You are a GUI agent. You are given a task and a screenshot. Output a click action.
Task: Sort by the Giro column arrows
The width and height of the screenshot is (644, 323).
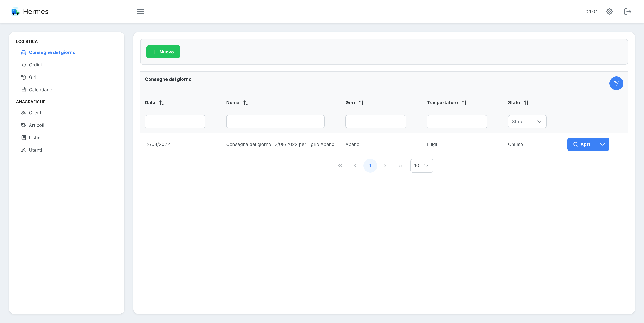click(x=361, y=103)
